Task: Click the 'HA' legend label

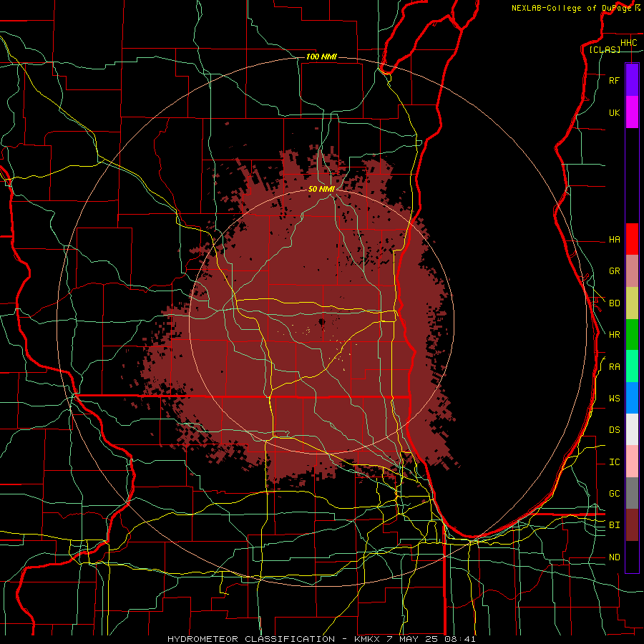Action: point(615,240)
